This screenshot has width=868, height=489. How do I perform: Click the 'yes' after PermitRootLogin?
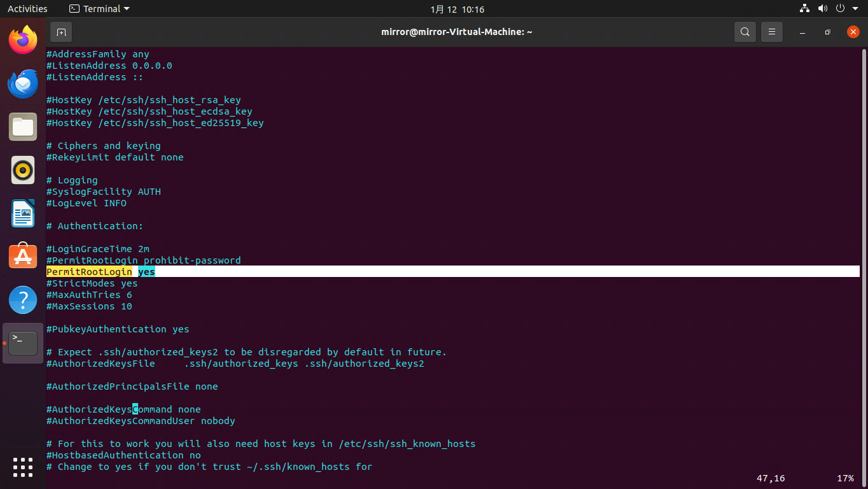pos(146,272)
